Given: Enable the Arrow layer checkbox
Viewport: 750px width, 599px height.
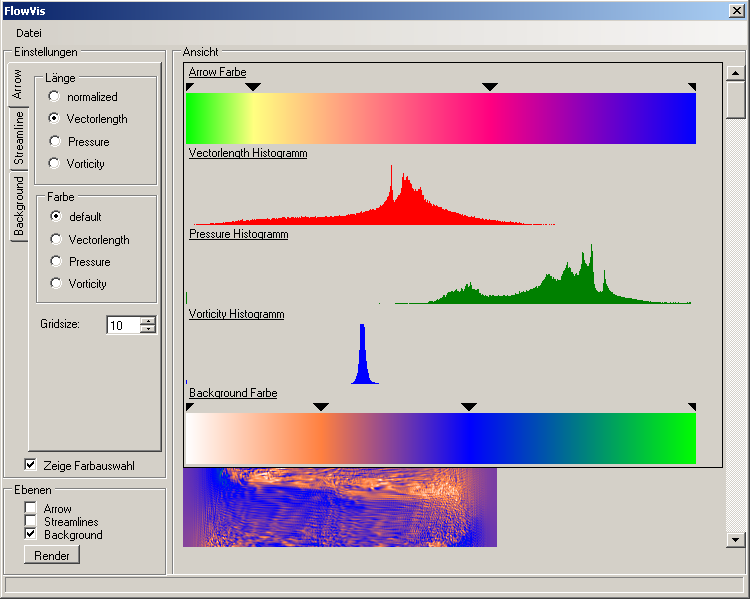Looking at the screenshot, I should pos(30,508).
